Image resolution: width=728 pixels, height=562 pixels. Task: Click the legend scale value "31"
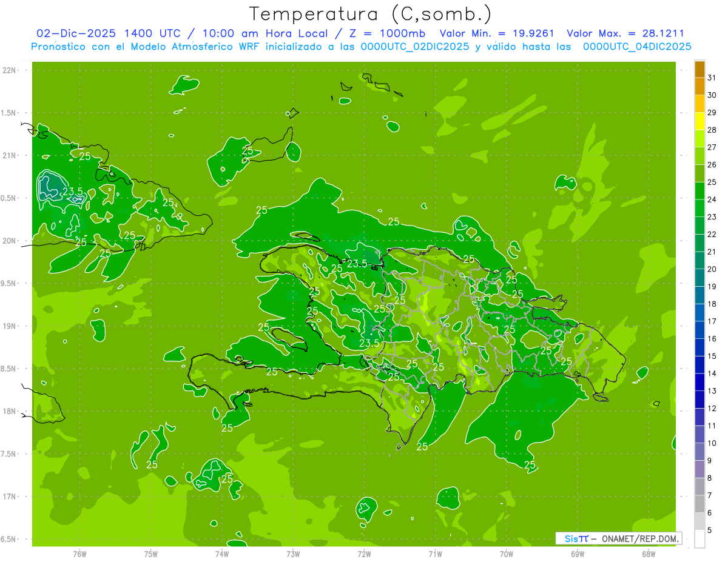[712, 78]
